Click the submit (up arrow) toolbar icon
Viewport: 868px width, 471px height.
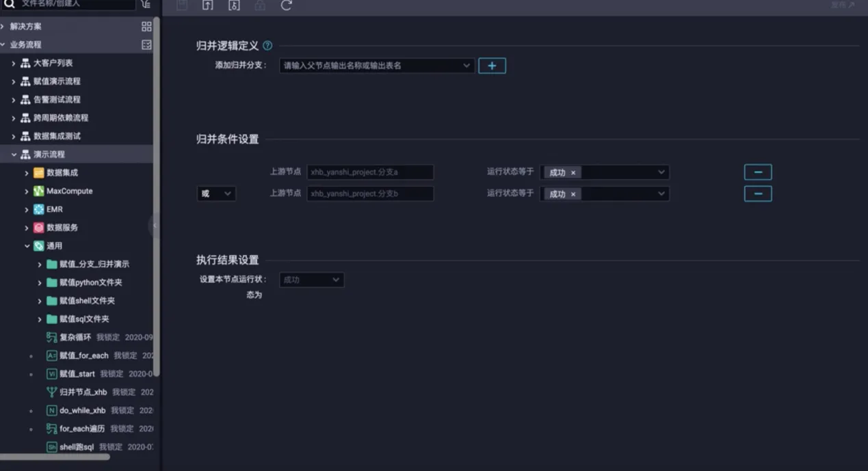click(x=208, y=5)
